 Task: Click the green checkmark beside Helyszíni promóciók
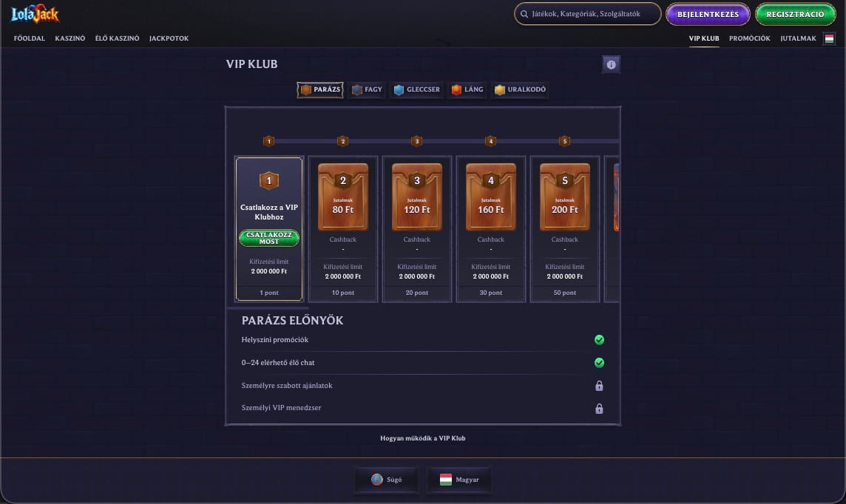599,340
